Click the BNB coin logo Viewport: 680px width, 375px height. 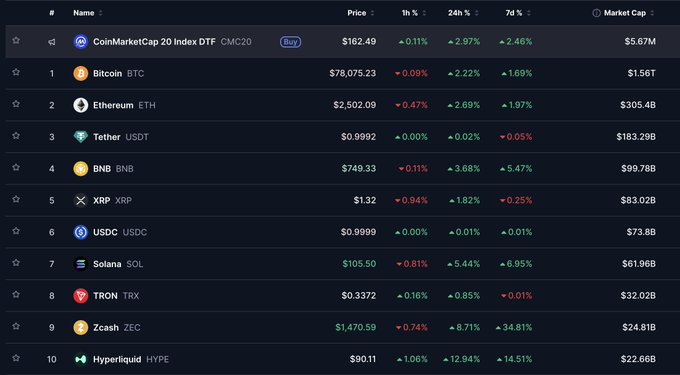coord(81,169)
